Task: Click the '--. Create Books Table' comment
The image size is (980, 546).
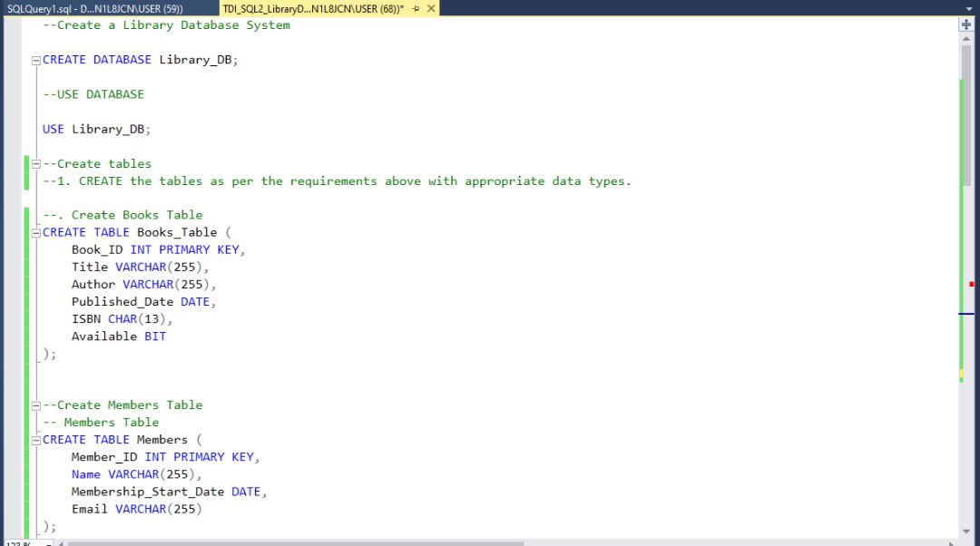Action: 122,216
